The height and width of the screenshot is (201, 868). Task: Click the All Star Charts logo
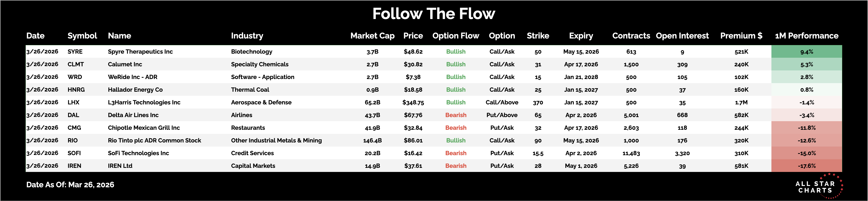(x=818, y=186)
